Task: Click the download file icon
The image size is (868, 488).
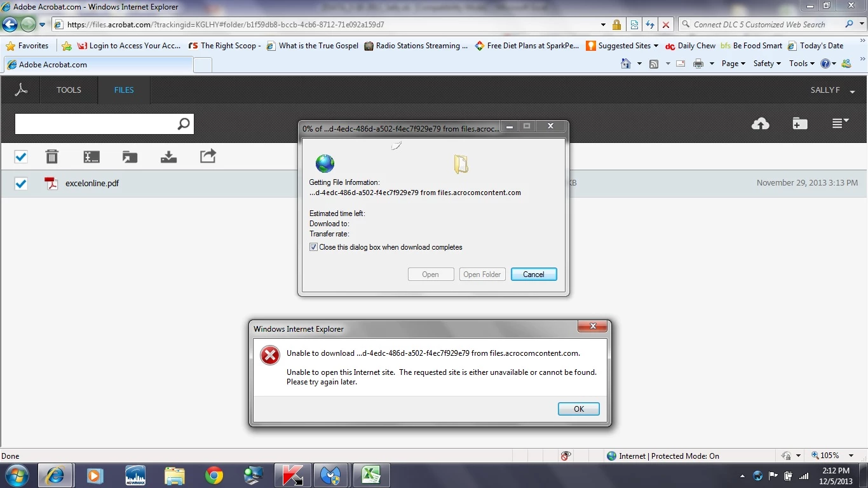Action: (x=168, y=156)
